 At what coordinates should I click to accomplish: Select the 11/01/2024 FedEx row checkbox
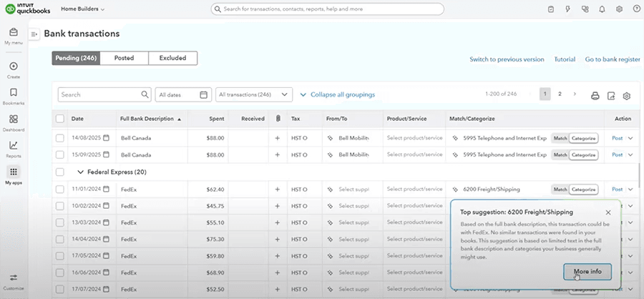tap(60, 189)
